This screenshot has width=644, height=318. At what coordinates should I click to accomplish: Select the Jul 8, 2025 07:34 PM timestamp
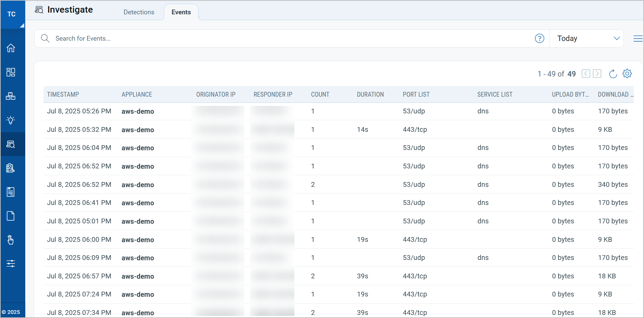(79, 313)
